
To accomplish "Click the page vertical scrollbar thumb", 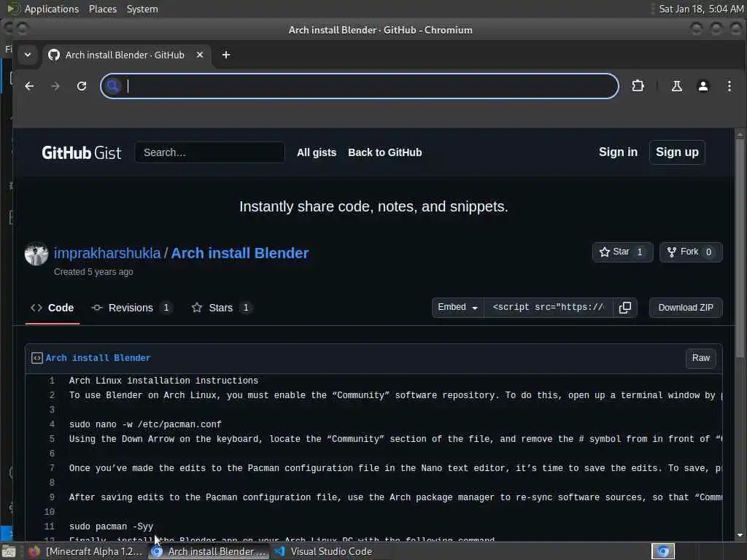I will coord(740,248).
